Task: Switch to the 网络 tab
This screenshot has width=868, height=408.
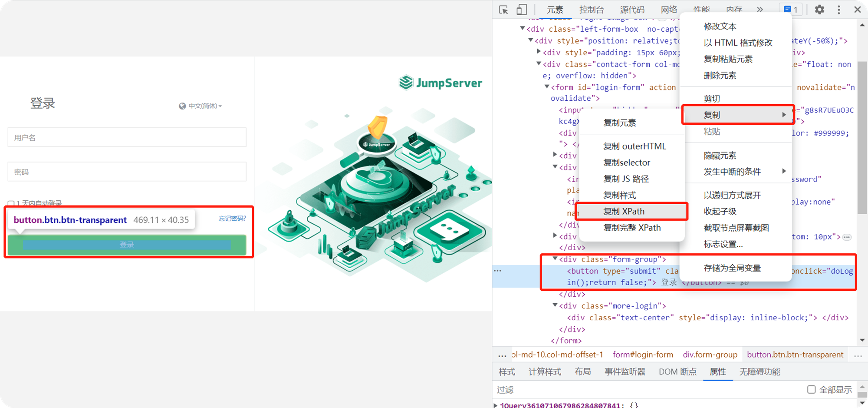Action: tap(669, 10)
